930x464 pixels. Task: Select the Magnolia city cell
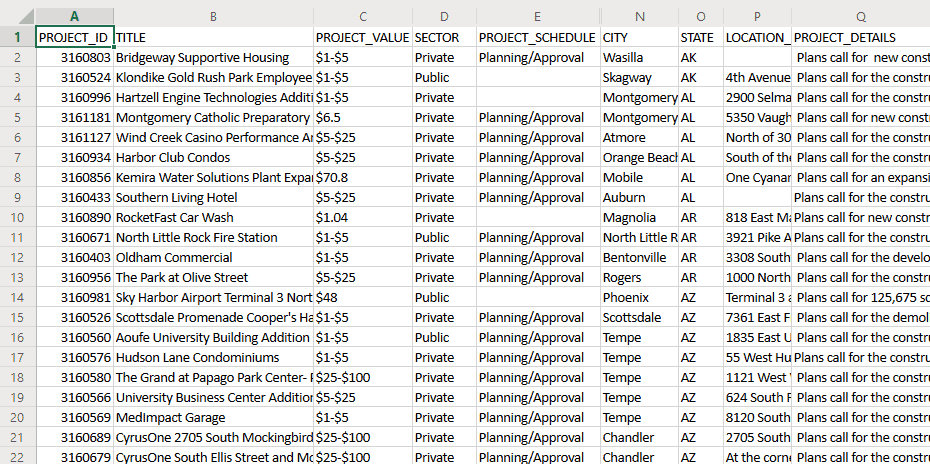(x=639, y=217)
